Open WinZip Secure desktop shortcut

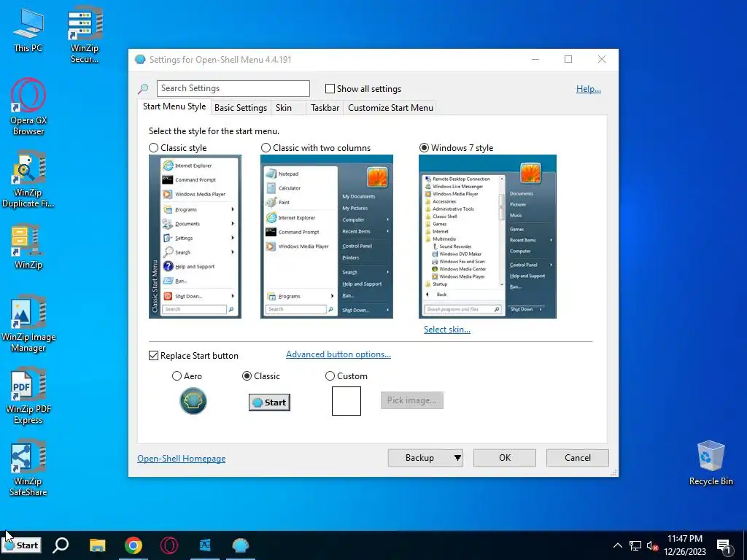coord(85,34)
